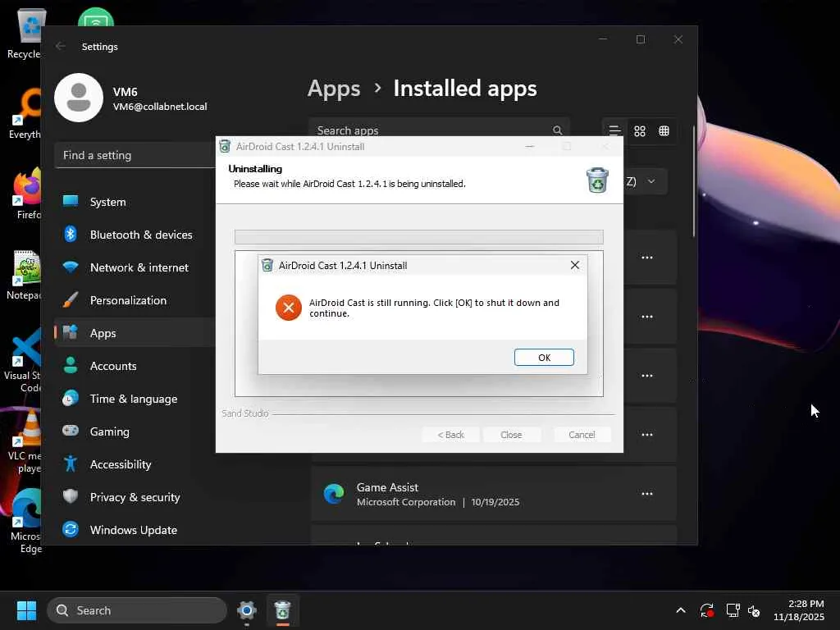Image resolution: width=840 pixels, height=630 pixels.
Task: Switch to list view of installed apps
Action: (x=614, y=131)
